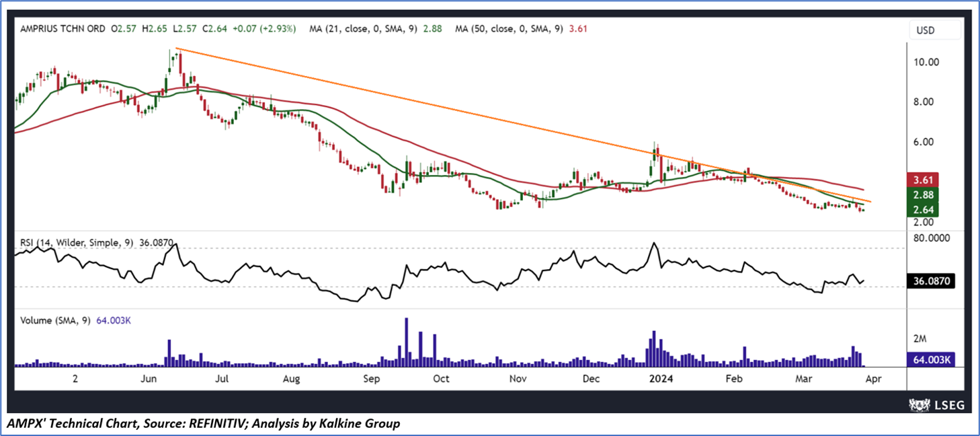Click the Dec label on time axis

click(x=591, y=379)
